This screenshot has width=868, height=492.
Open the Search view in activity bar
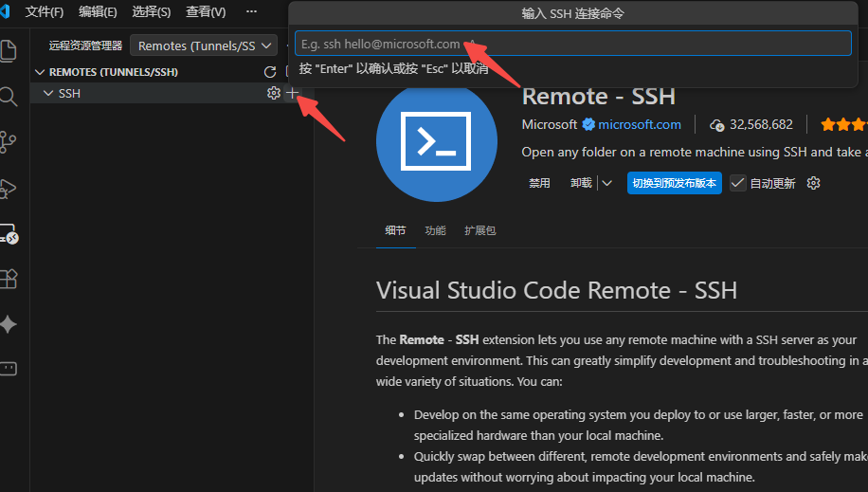click(x=9, y=97)
